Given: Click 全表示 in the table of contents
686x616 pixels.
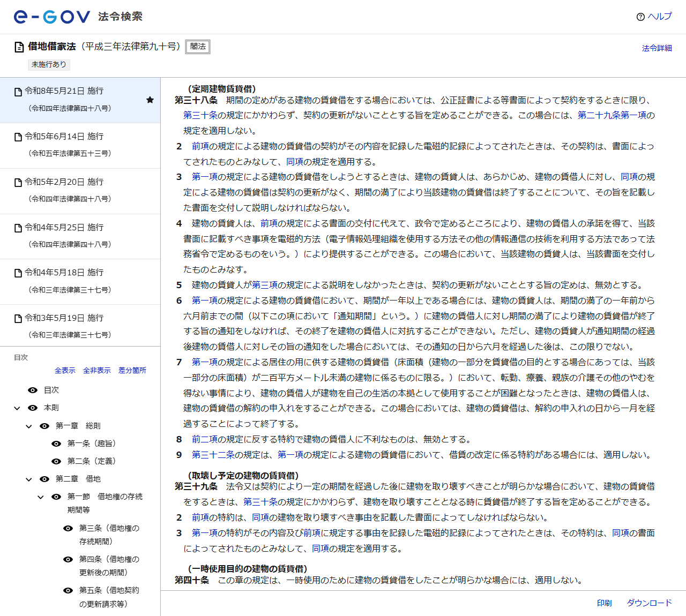Looking at the screenshot, I should click(x=65, y=371).
